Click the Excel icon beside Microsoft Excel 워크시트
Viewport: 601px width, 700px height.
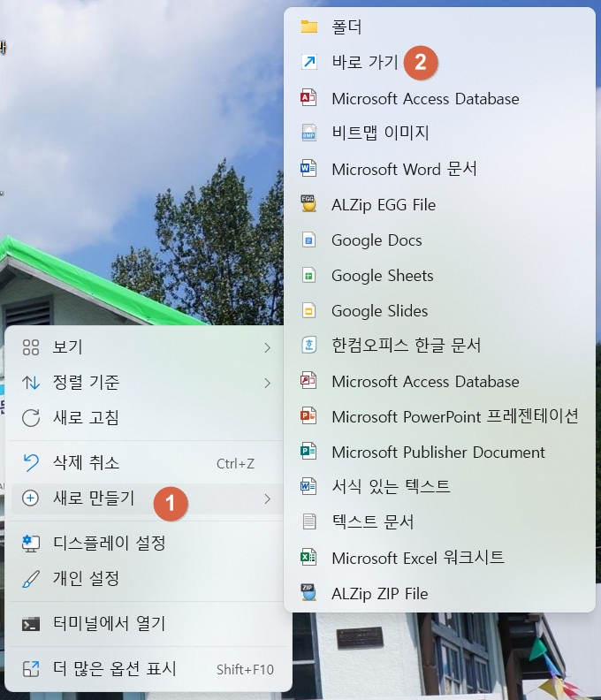tap(308, 557)
